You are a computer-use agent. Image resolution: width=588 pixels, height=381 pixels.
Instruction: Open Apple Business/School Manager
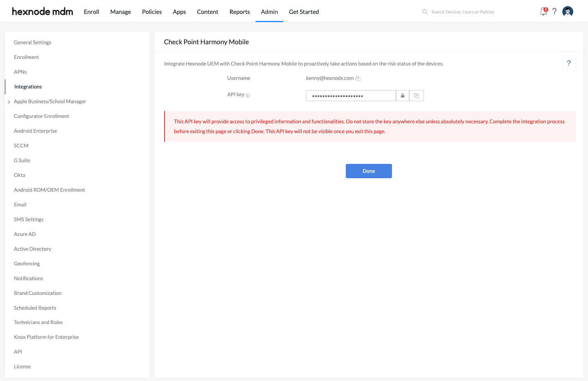(x=50, y=102)
